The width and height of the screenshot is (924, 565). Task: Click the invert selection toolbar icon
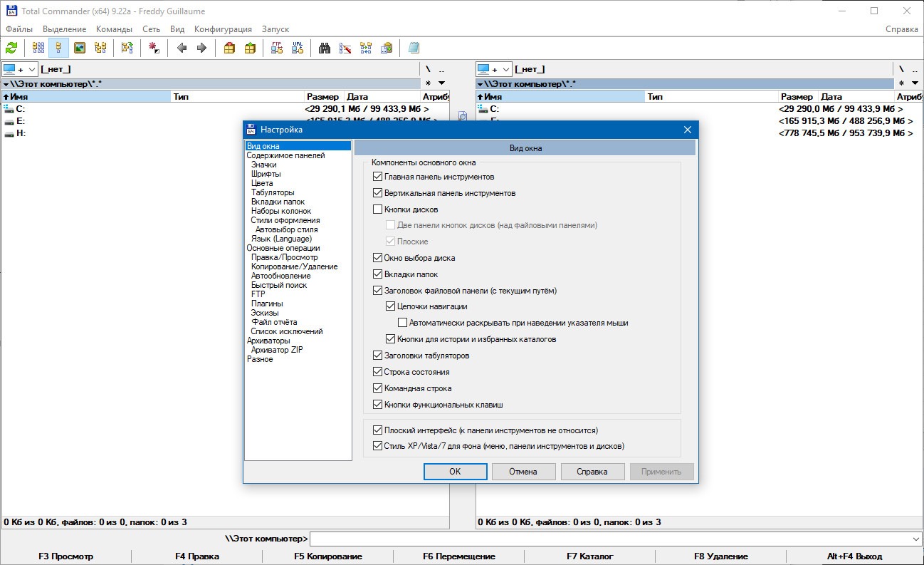[x=154, y=48]
